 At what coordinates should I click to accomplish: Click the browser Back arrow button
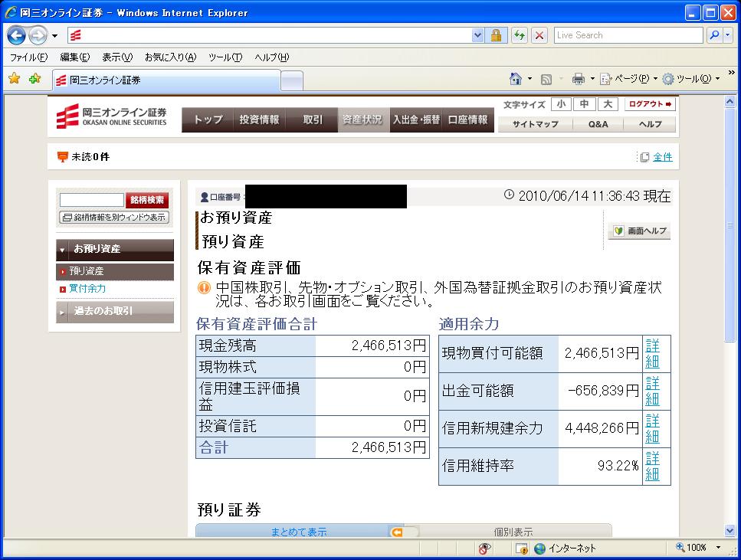click(17, 35)
